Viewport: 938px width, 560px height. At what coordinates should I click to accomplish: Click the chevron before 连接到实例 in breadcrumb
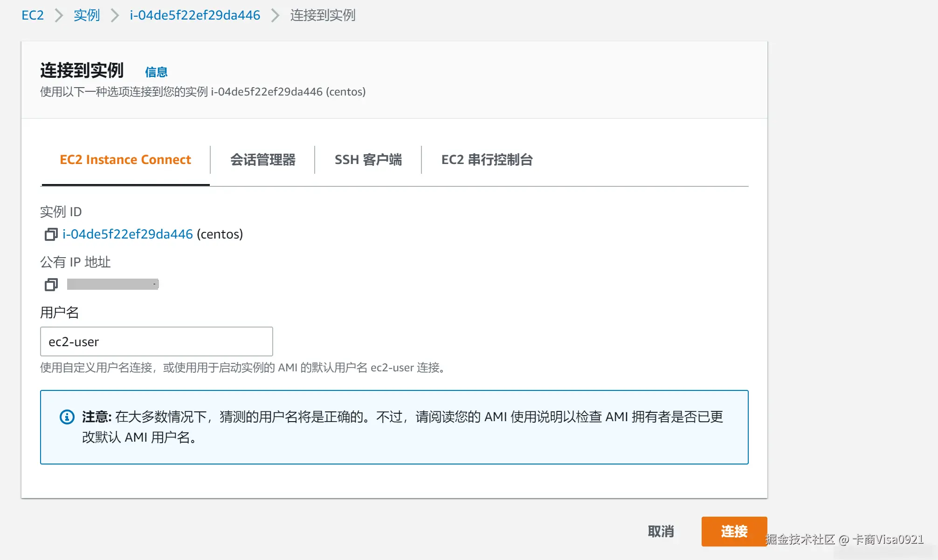275,15
